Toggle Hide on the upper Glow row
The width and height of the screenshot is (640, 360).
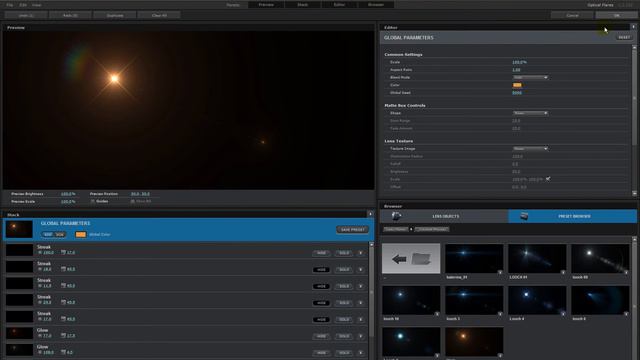[x=321, y=336]
